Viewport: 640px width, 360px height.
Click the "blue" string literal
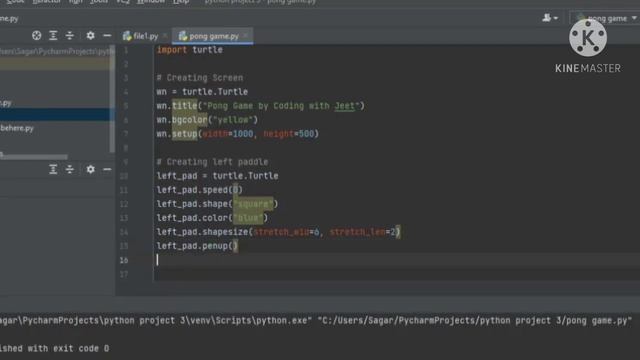click(x=248, y=218)
